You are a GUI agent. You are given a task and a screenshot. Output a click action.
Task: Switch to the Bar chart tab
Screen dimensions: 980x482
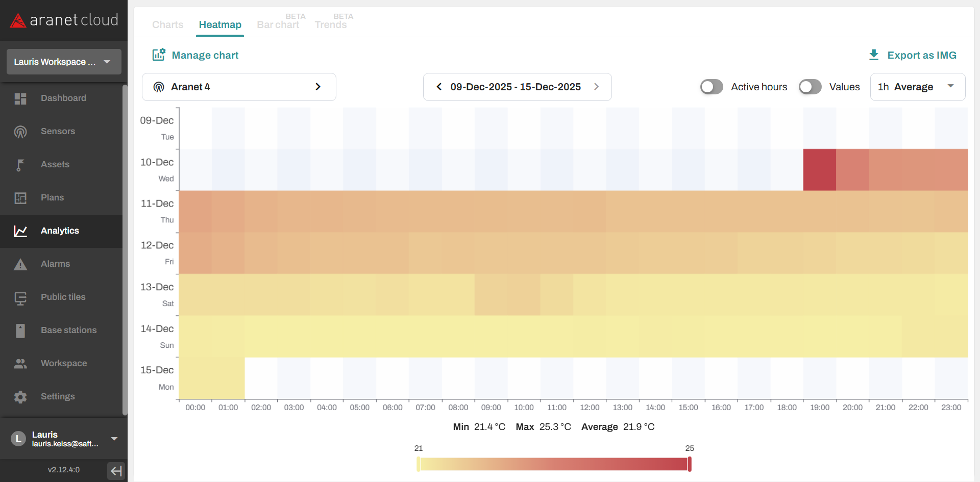[278, 24]
